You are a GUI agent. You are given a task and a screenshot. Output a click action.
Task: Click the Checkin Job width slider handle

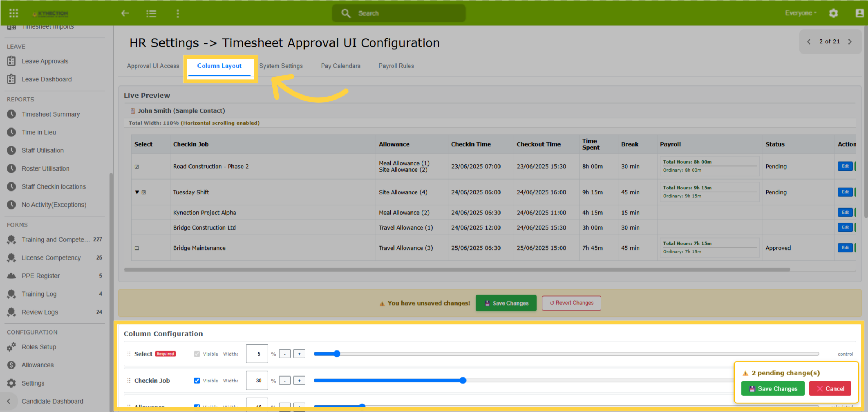tap(463, 381)
